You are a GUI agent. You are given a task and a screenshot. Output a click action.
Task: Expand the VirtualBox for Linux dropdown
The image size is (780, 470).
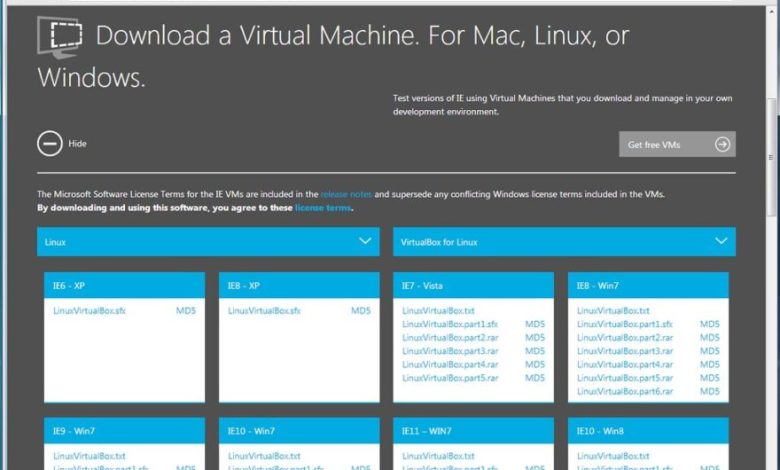click(564, 242)
